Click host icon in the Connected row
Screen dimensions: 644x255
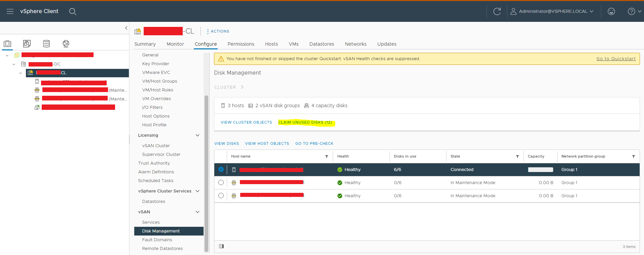[x=234, y=170]
